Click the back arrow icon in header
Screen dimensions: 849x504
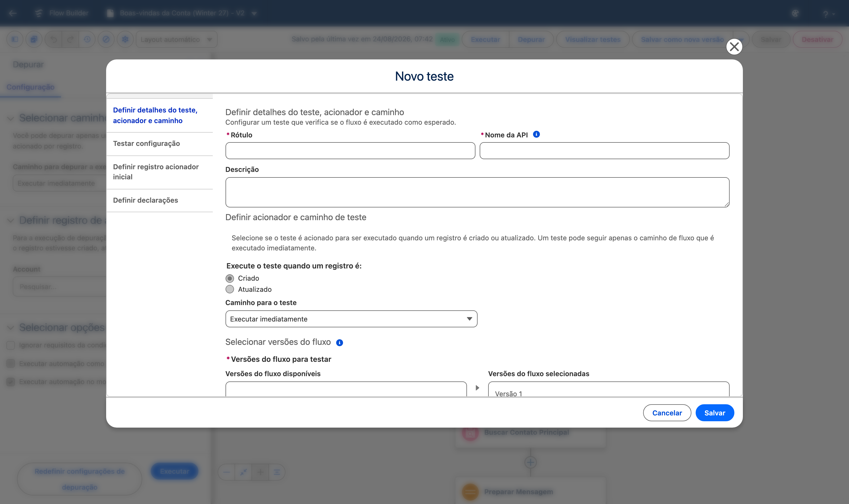pos(13,13)
